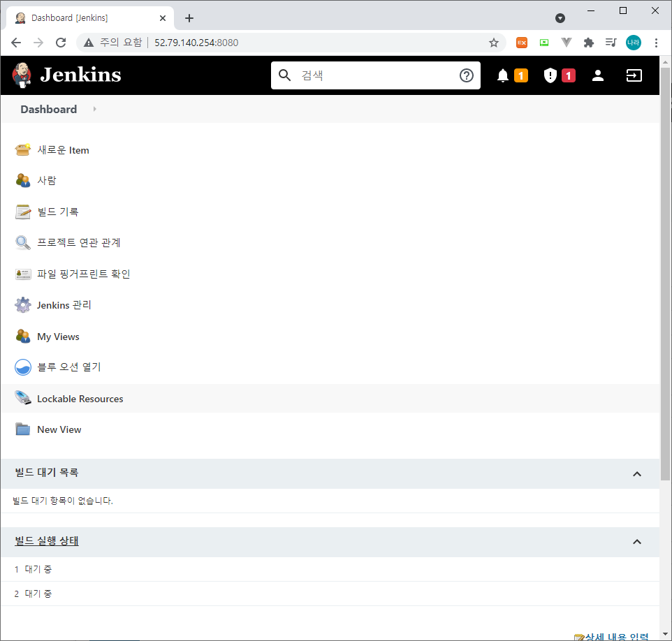This screenshot has height=641, width=672.
Task: Click the browser forward arrow
Action: (x=38, y=43)
